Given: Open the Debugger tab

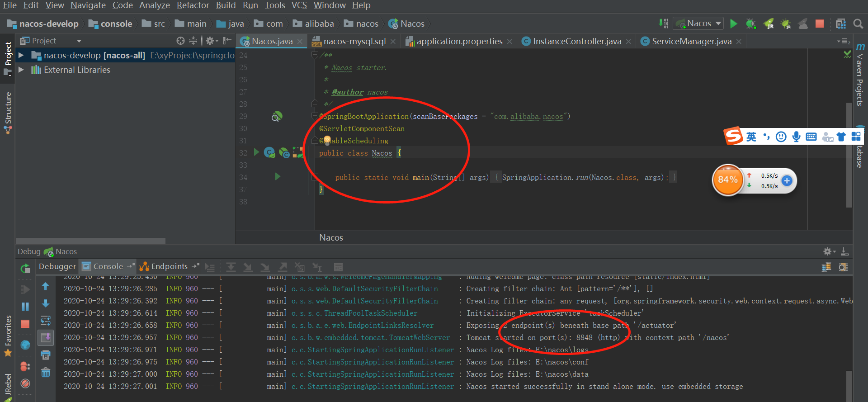Looking at the screenshot, I should pyautogui.click(x=57, y=266).
